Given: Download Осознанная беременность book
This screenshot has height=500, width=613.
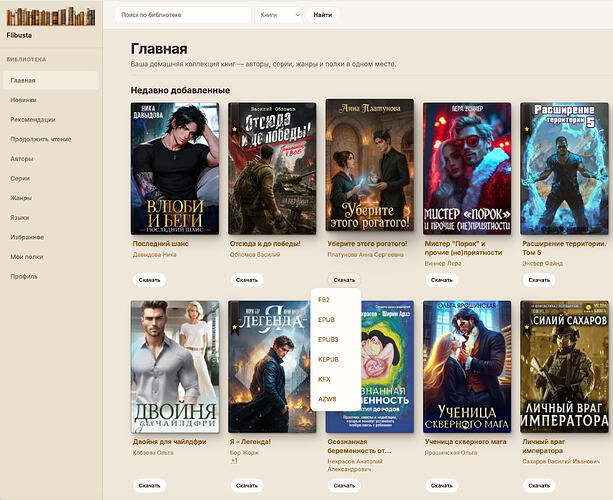Looking at the screenshot, I should [344, 486].
